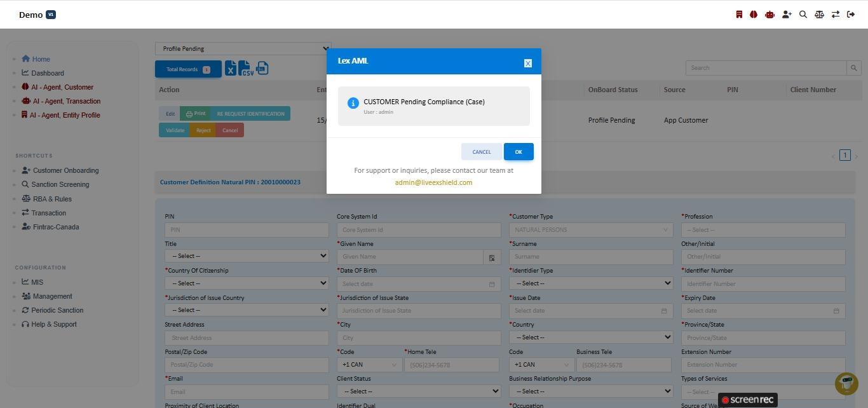Click the Given Name lookup icon

tap(492, 257)
